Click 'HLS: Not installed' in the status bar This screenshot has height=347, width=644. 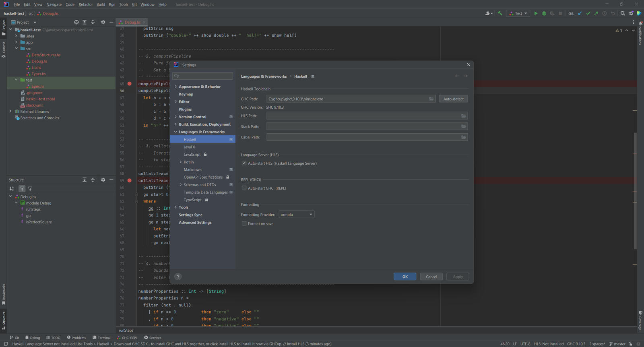pos(549,344)
